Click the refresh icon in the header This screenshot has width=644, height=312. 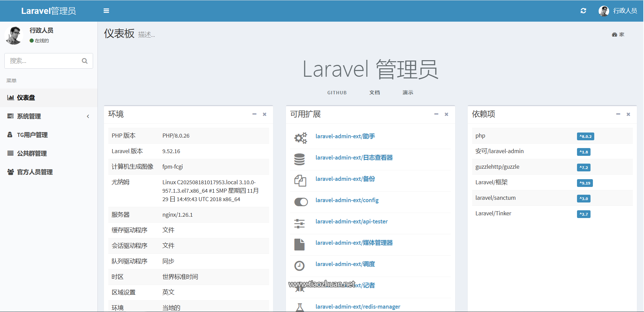tap(583, 11)
